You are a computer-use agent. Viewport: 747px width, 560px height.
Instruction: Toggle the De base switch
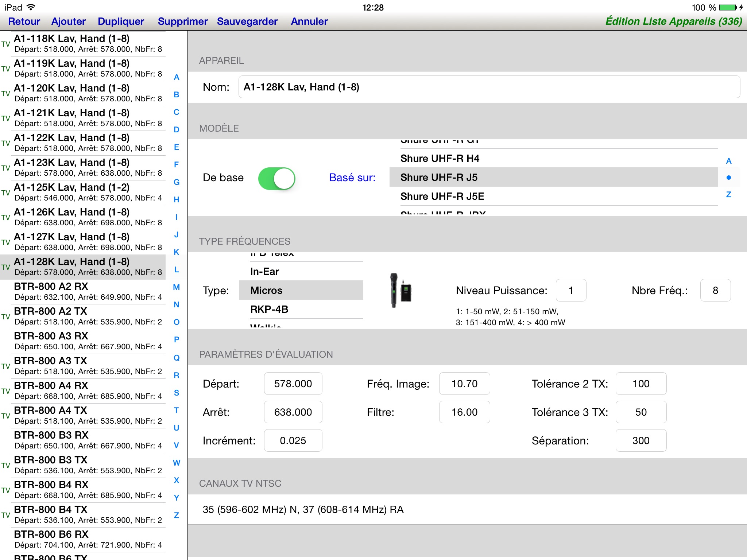[277, 178]
